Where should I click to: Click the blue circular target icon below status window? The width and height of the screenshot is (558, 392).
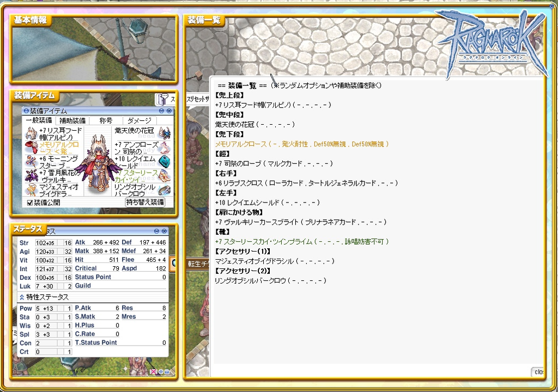pyautogui.click(x=161, y=372)
